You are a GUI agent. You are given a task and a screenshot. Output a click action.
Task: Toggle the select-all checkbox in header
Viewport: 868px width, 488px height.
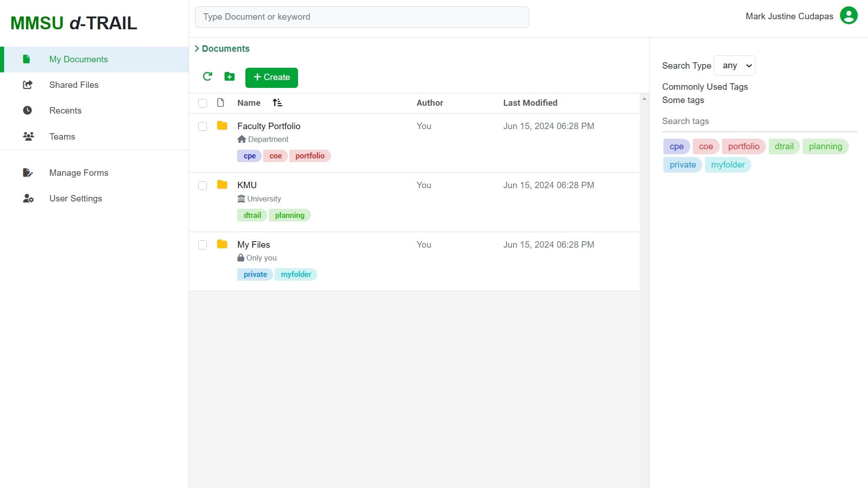click(202, 103)
